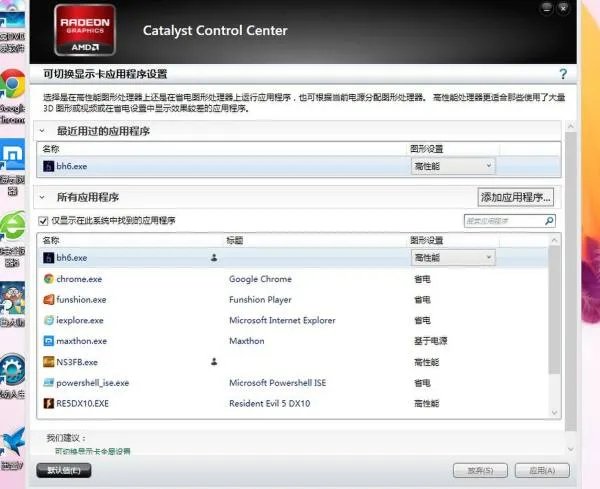This screenshot has width=600, height=489.
Task: Click the chrome.exe application icon
Action: coord(48,279)
